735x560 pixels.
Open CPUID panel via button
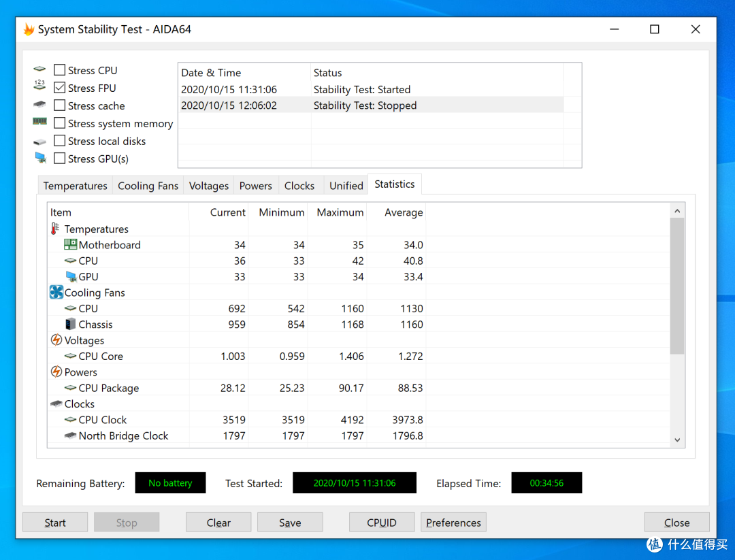(x=382, y=522)
